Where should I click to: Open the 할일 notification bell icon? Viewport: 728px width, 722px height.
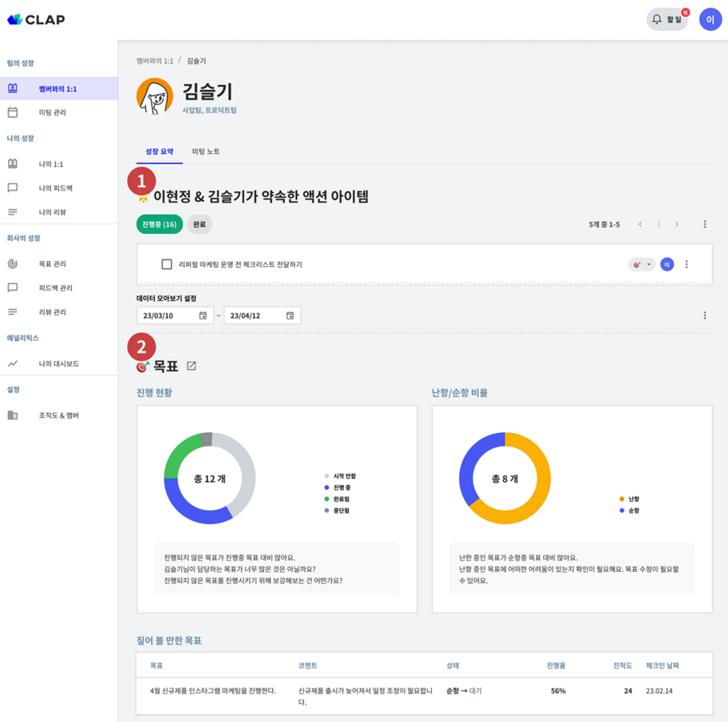pos(656,19)
